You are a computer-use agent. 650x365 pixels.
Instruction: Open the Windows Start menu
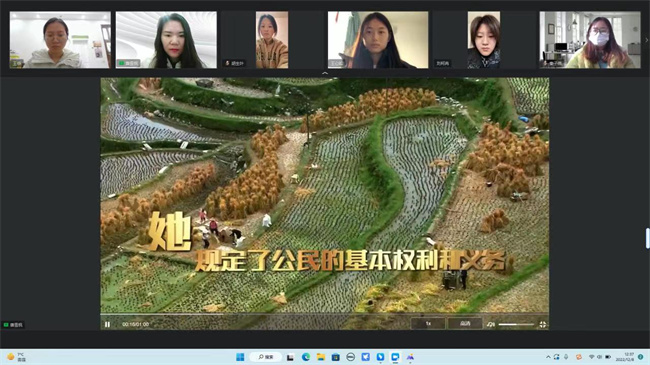(240, 357)
